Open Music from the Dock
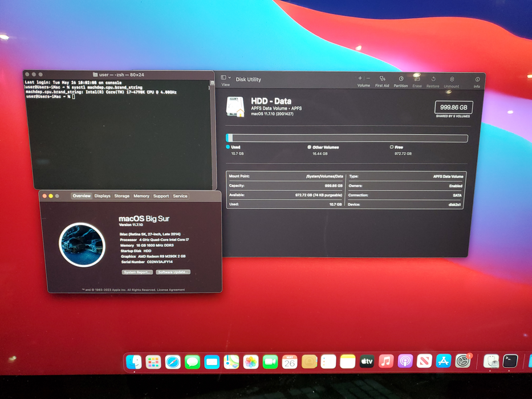 point(386,361)
